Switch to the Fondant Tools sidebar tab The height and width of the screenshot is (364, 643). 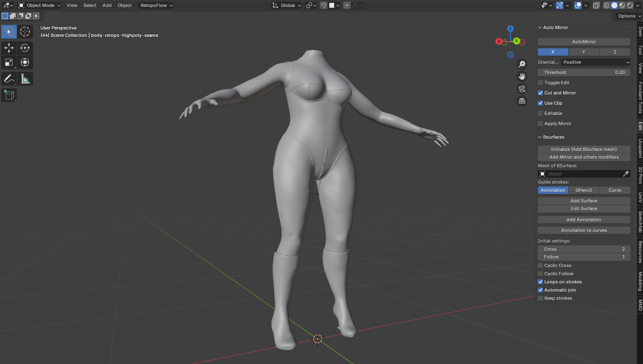[x=640, y=97]
